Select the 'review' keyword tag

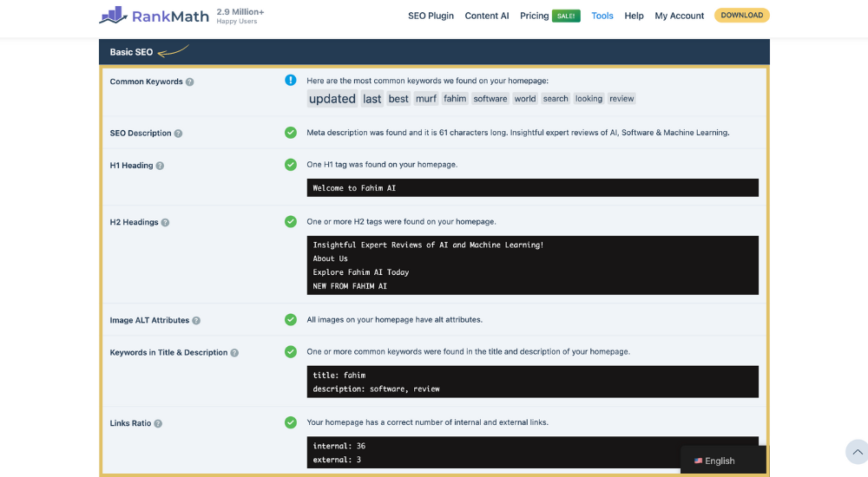pyautogui.click(x=621, y=99)
